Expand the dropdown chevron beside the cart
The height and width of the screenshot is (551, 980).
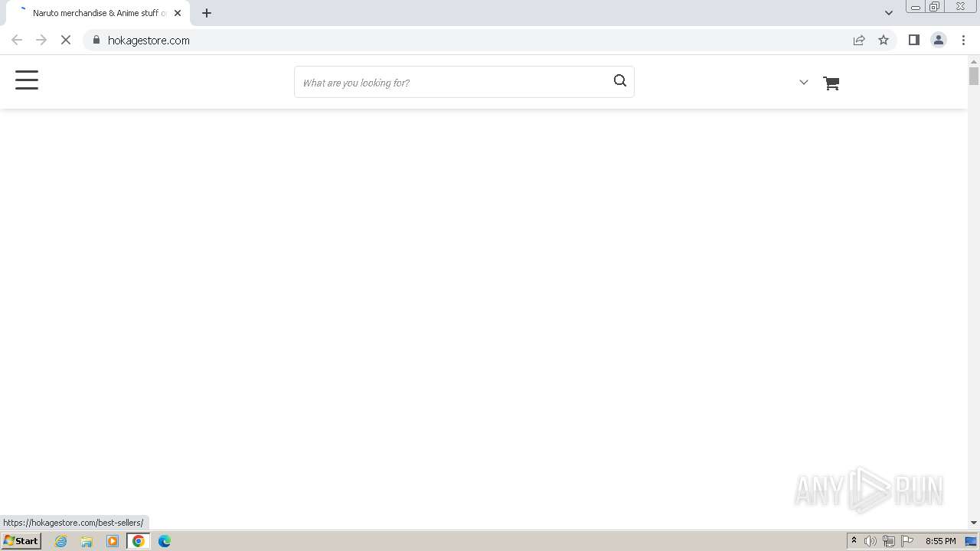804,83
